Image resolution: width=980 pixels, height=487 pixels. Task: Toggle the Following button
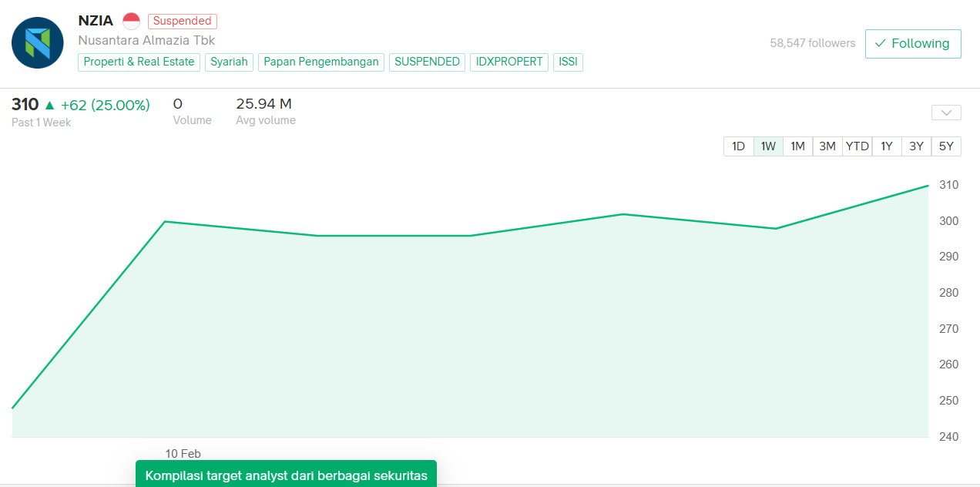(x=912, y=43)
